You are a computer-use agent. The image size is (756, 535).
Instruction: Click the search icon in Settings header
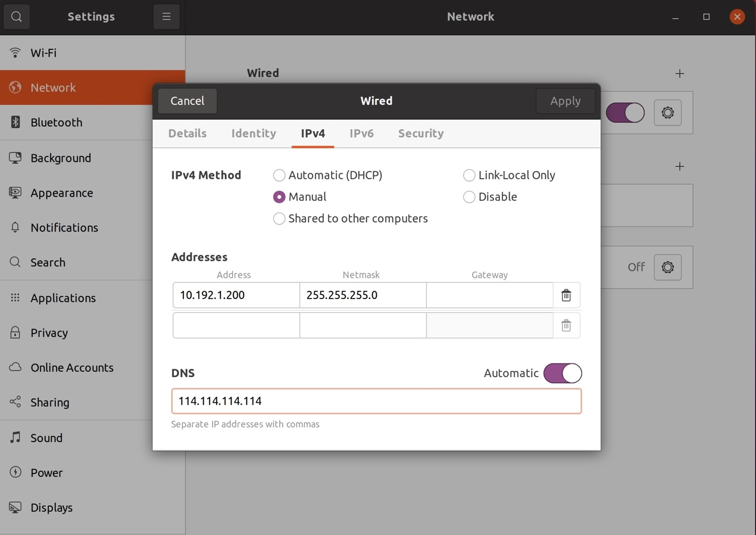17,17
